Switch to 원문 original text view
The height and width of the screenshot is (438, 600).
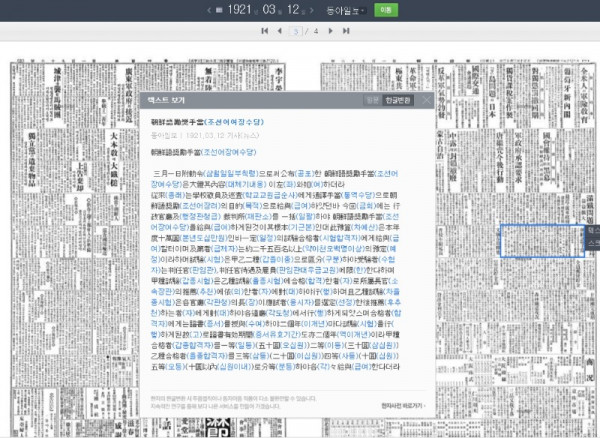(x=370, y=100)
